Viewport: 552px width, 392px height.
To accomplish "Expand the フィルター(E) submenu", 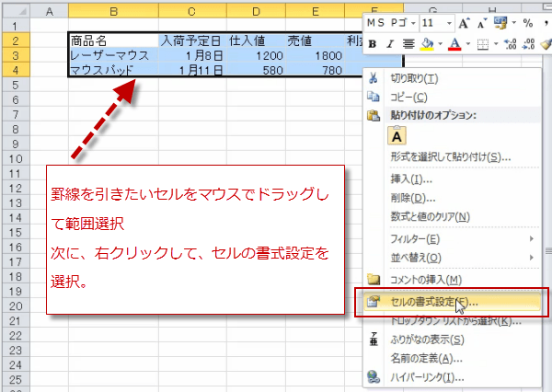I will tap(452, 239).
